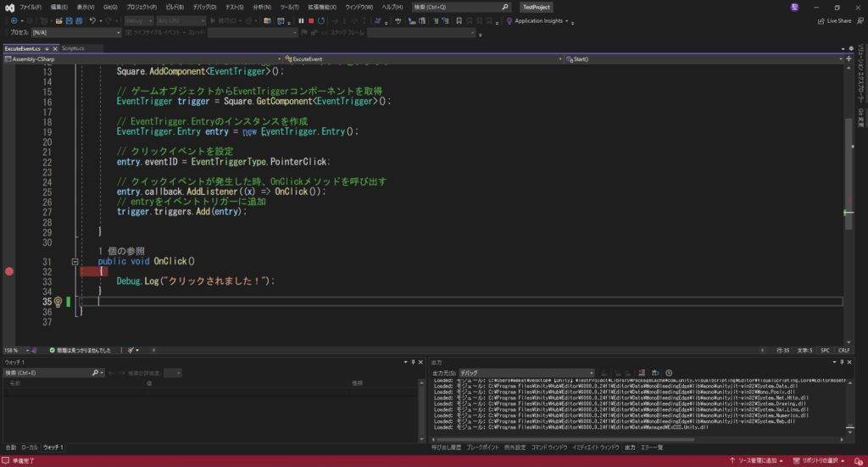Click the 1 個の参照 reference link

[x=121, y=251]
